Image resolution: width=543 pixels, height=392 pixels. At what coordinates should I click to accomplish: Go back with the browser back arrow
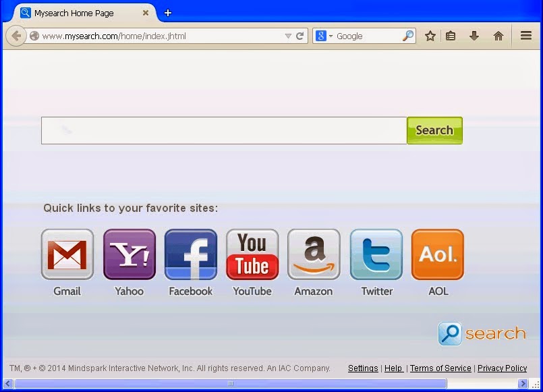pos(16,36)
